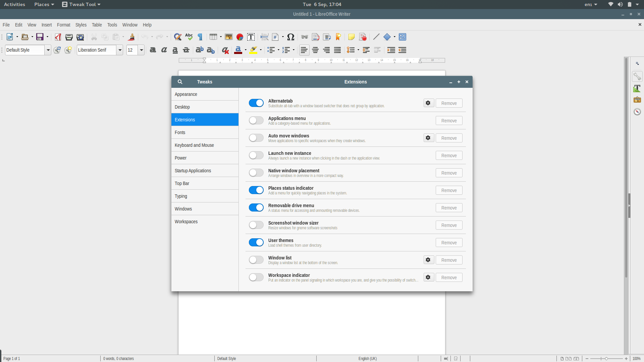Open the paragraph style dropdown arrow
Image resolution: width=644 pixels, height=362 pixels.
(x=48, y=50)
